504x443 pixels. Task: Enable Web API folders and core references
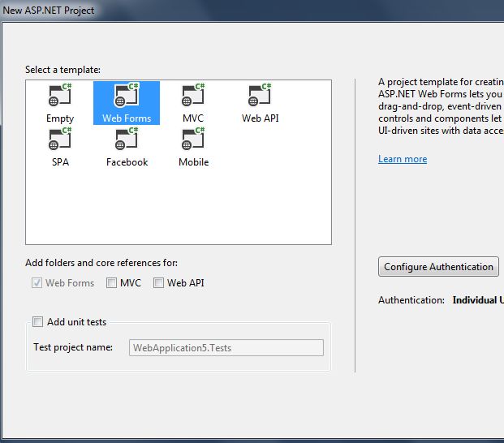(158, 283)
